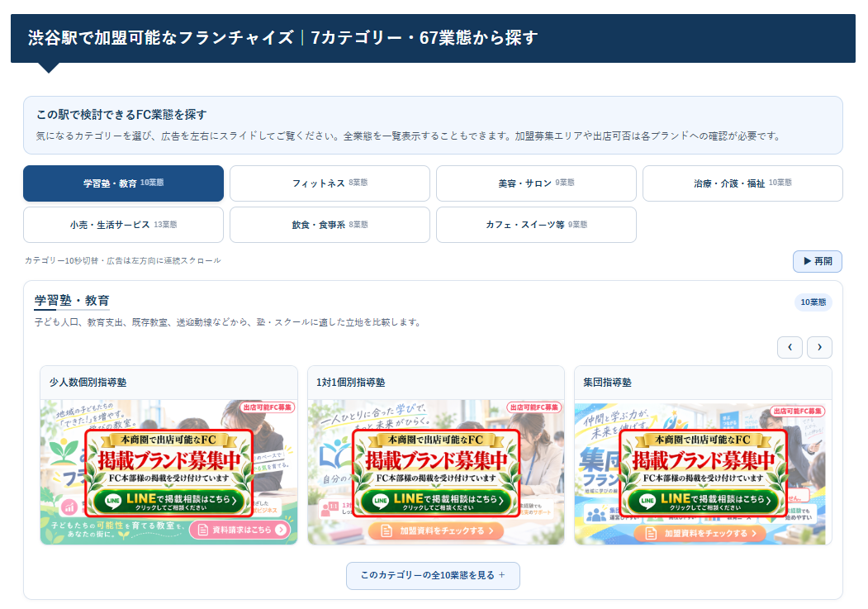Click the 出店可能FC募集 badge on 少人数個別指導塾 banner
868x609 pixels.
coord(268,407)
